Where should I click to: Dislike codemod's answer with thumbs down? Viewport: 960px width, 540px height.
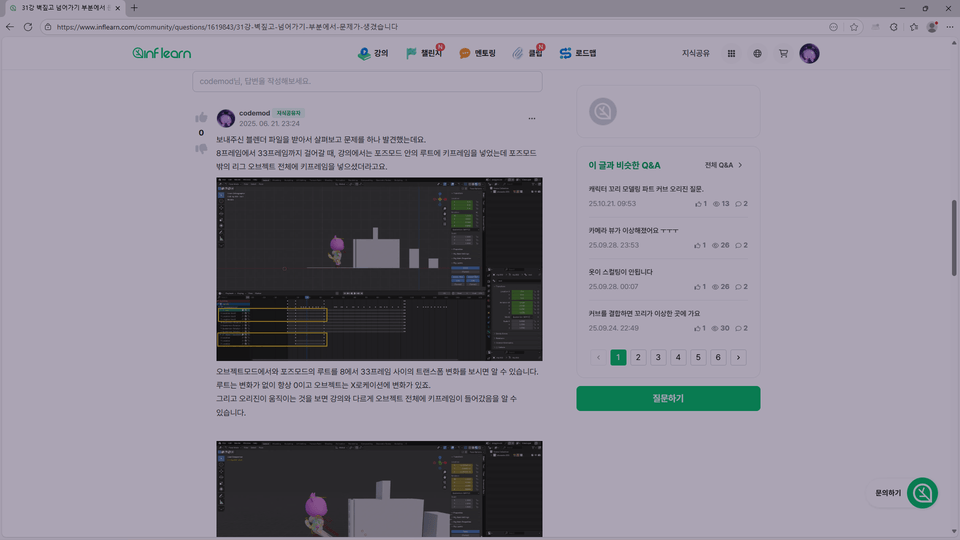pyautogui.click(x=201, y=148)
